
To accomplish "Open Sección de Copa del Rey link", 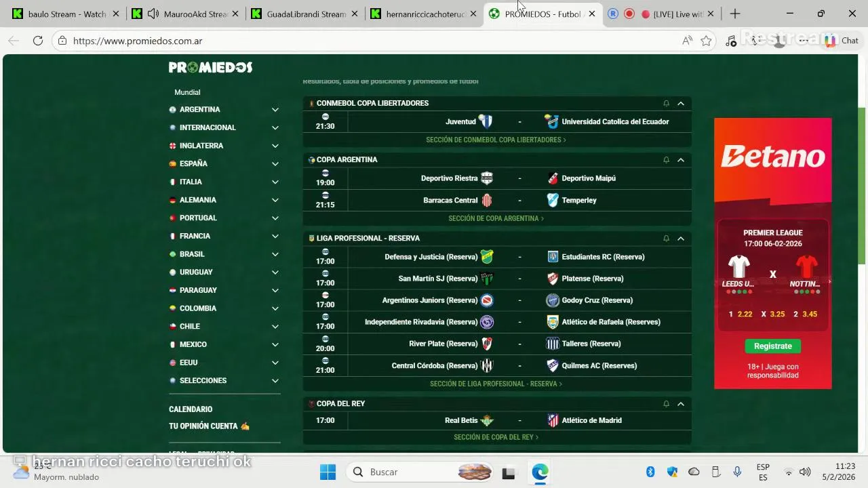I will [x=496, y=437].
